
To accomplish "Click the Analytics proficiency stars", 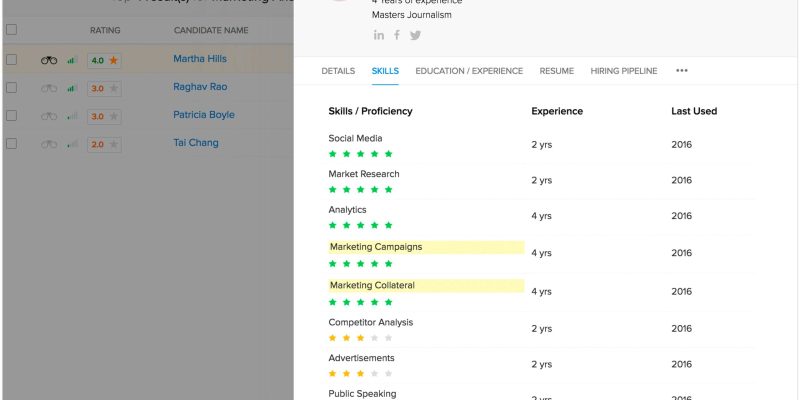I will coord(361,225).
